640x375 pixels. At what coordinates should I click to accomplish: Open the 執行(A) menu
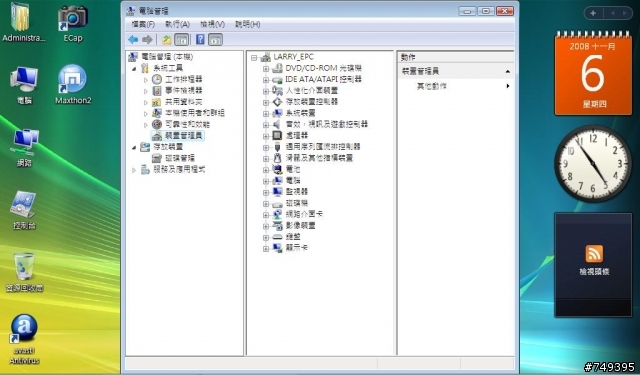[x=178, y=24]
